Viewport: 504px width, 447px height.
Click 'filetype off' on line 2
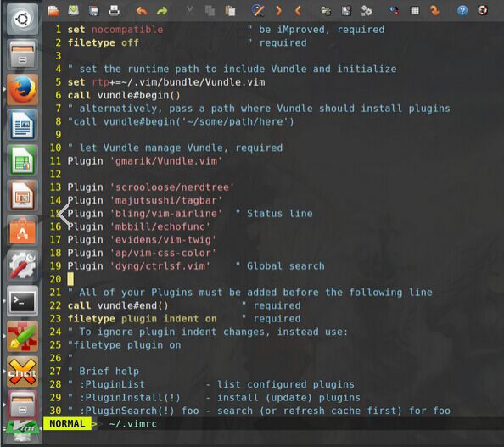[104, 42]
